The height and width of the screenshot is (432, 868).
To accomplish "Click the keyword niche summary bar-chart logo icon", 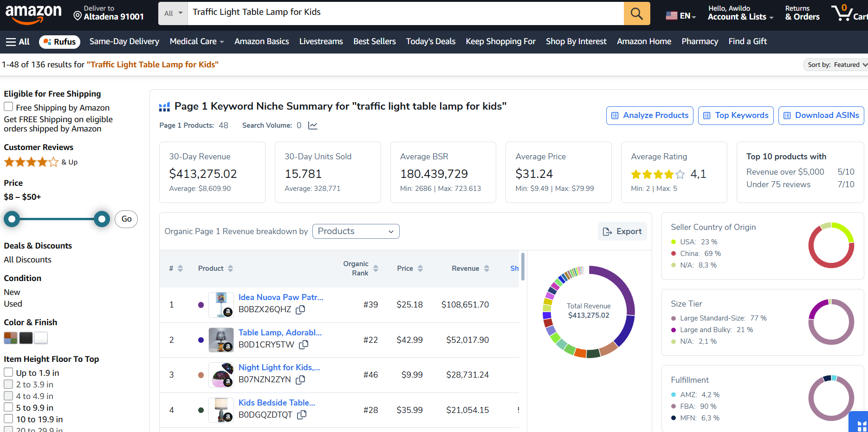I will (164, 107).
